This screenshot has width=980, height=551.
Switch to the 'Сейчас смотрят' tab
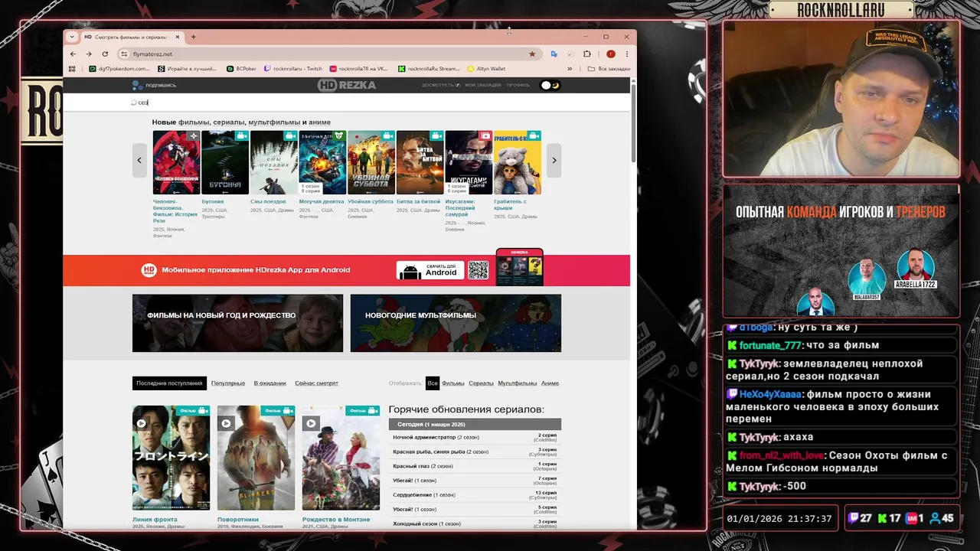316,383
